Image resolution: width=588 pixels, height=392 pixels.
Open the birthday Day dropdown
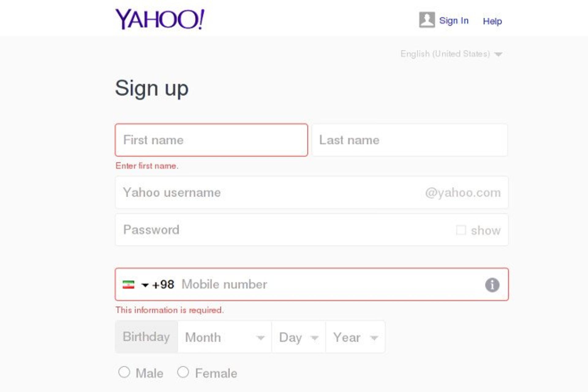299,337
